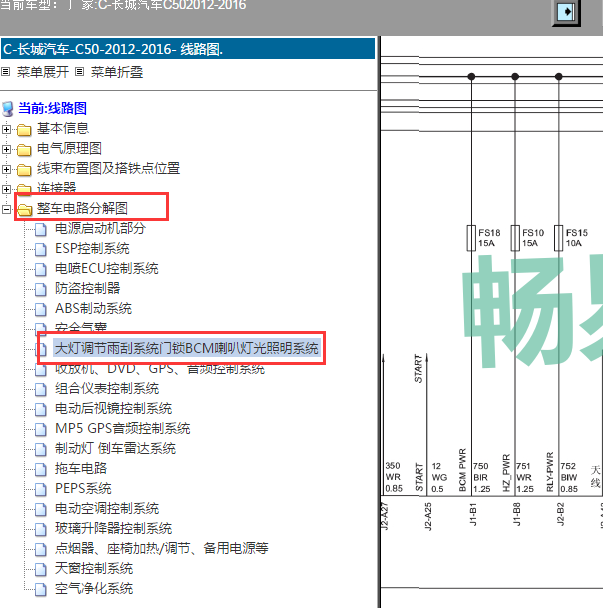The image size is (603, 608).
Task: Click the page icon beside 玻璃升降器控制系统
Action: [41, 529]
